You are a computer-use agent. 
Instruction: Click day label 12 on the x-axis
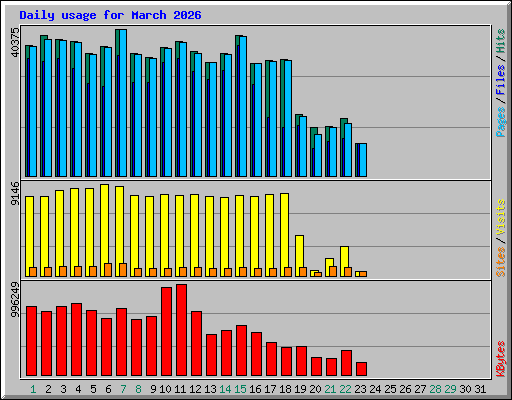pyautogui.click(x=195, y=389)
